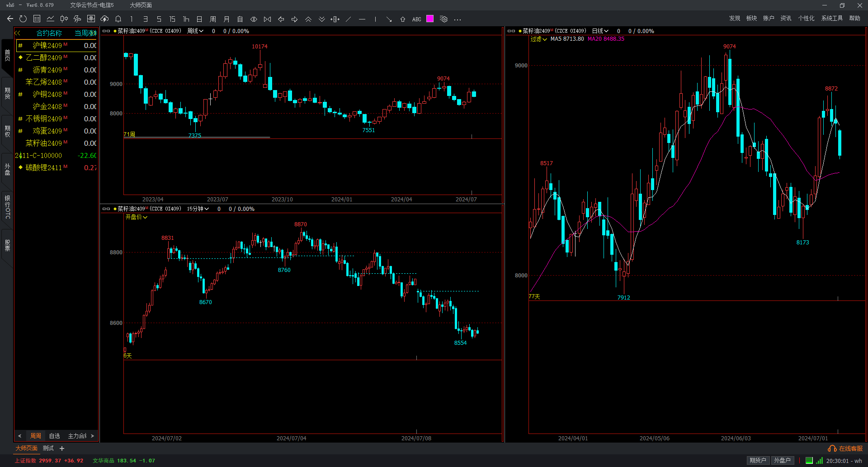Viewport: 868px width, 467px height.
Task: Click the back arrow icon in toolbar
Action: pos(10,19)
